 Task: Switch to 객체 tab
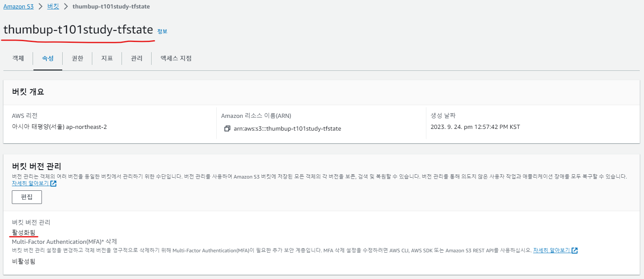(x=18, y=59)
